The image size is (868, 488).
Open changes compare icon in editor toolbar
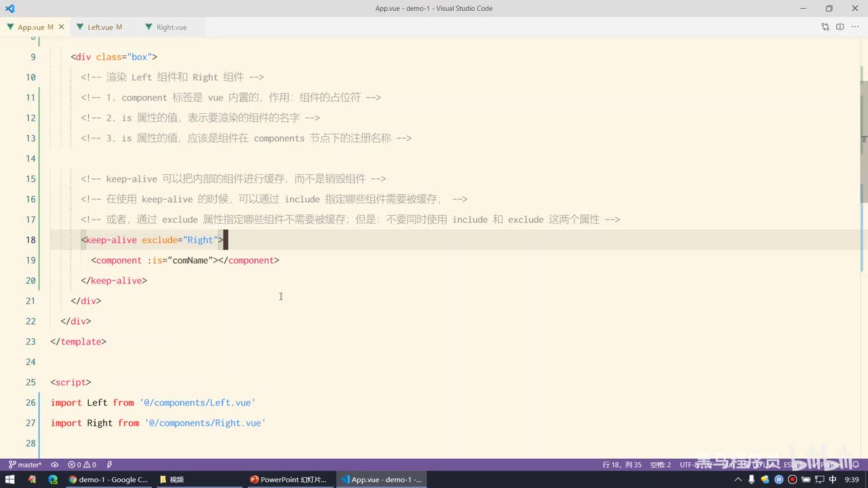pyautogui.click(x=825, y=27)
